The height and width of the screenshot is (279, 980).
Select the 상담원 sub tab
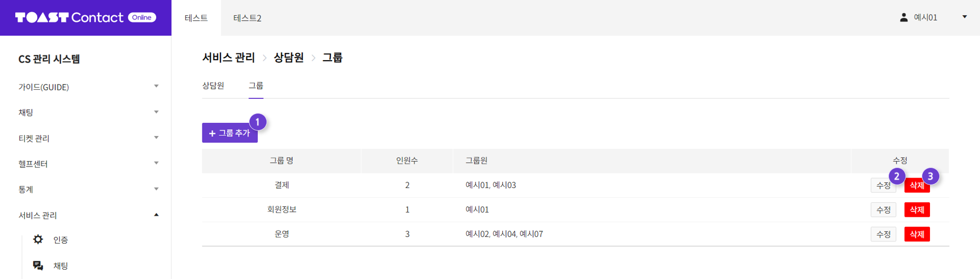point(213,86)
